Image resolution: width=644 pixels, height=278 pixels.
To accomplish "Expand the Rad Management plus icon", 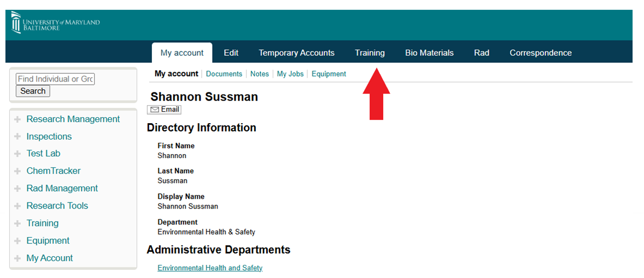I will tap(17, 189).
